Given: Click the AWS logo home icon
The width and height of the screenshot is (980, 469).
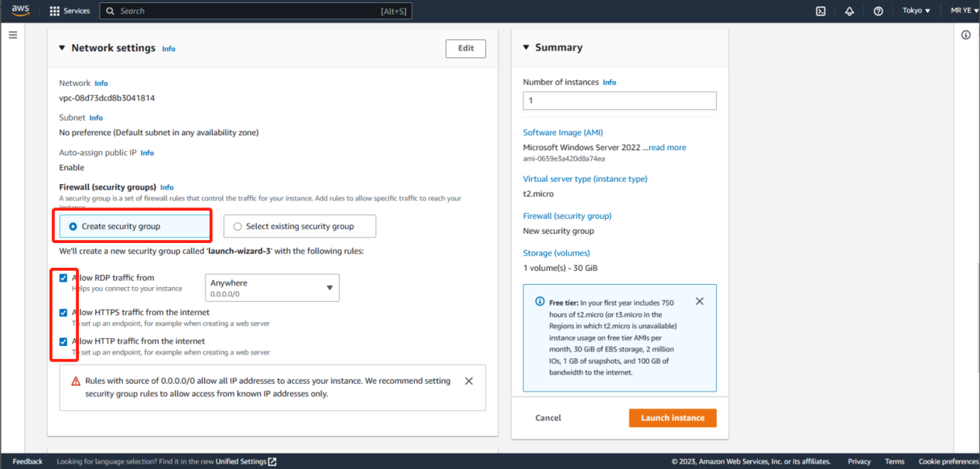Looking at the screenshot, I should (x=20, y=10).
